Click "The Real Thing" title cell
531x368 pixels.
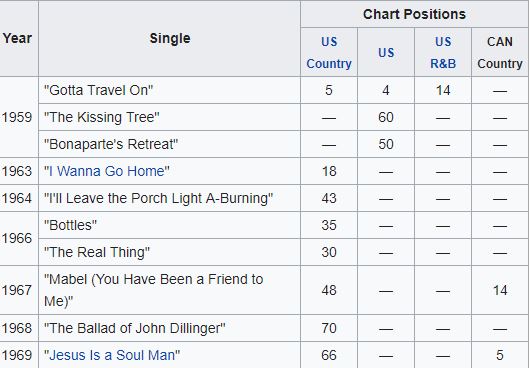pyautogui.click(x=170, y=252)
